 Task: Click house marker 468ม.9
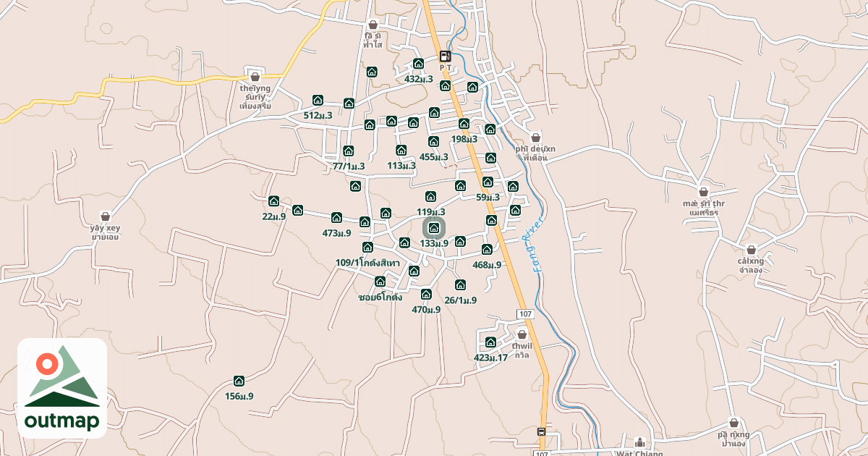(487, 250)
